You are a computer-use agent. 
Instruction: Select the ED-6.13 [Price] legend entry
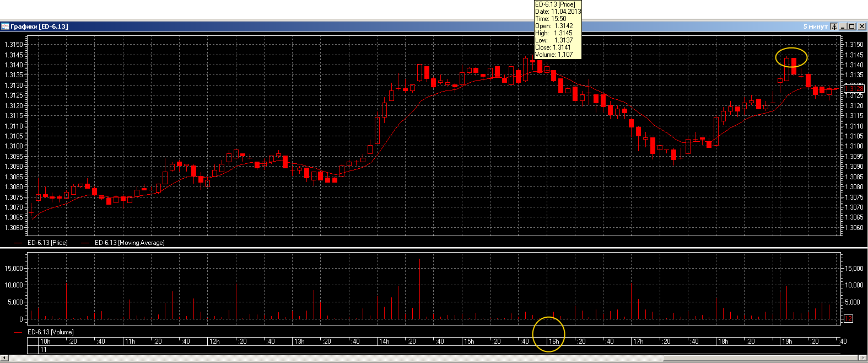tap(47, 243)
